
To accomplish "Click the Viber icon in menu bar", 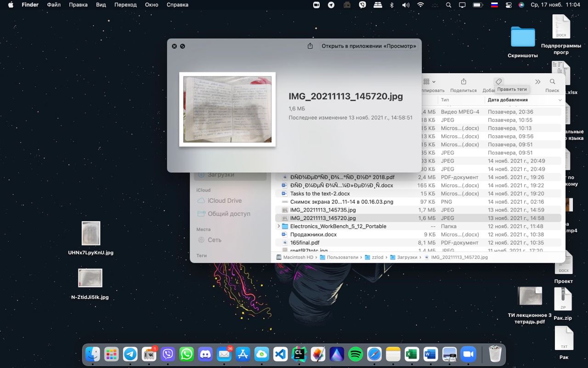I will pos(362,5).
